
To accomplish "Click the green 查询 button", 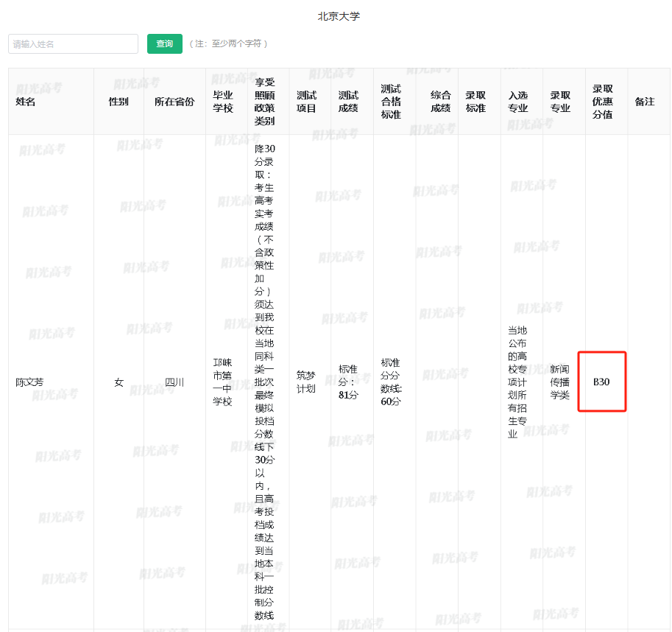I will pyautogui.click(x=165, y=43).
